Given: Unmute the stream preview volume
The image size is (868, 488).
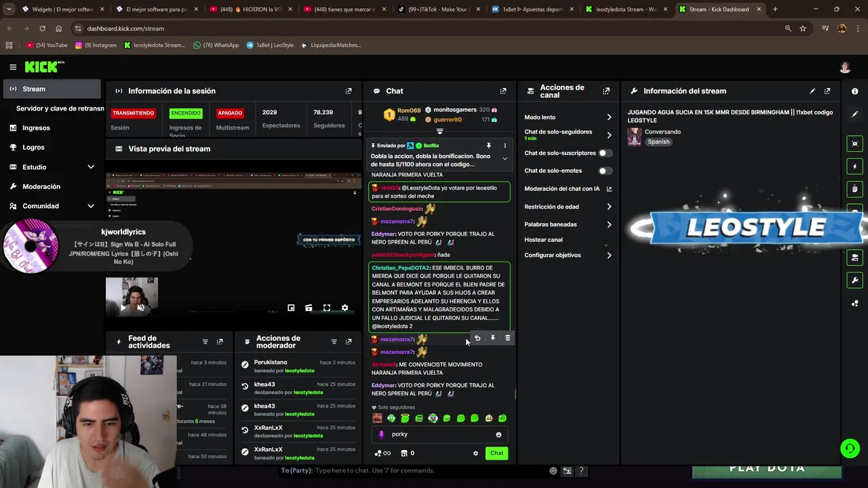Looking at the screenshot, I should click(x=140, y=308).
